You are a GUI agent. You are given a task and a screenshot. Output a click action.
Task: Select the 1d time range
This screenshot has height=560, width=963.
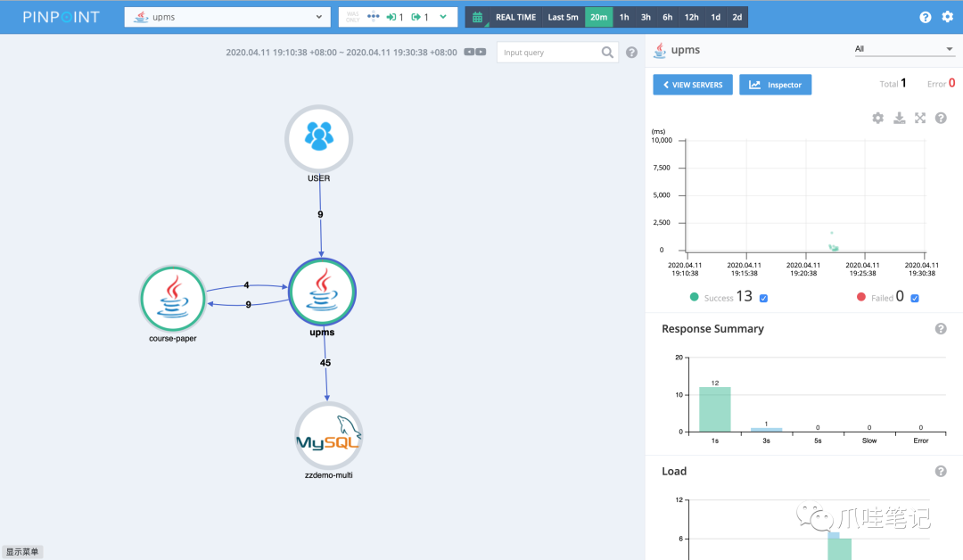pos(715,17)
